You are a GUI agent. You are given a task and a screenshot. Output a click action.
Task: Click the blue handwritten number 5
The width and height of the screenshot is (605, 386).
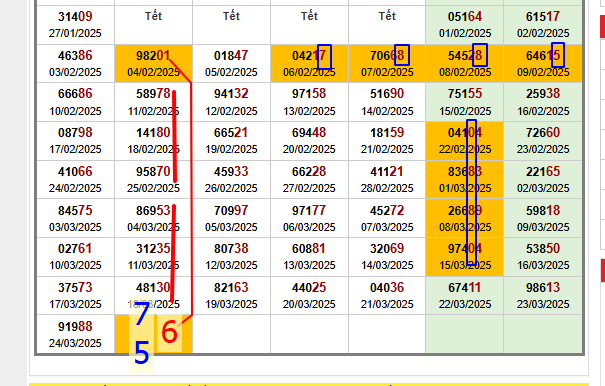pyautogui.click(x=141, y=354)
